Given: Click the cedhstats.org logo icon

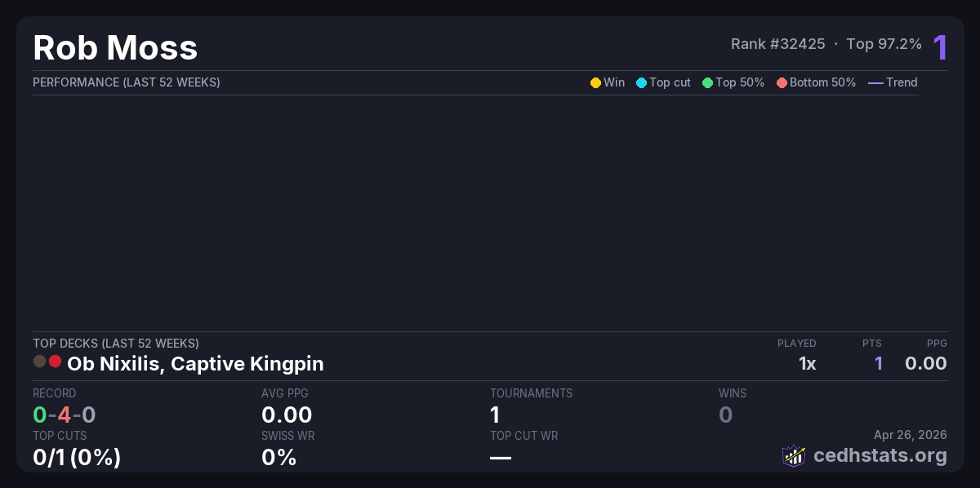Looking at the screenshot, I should 794,455.
